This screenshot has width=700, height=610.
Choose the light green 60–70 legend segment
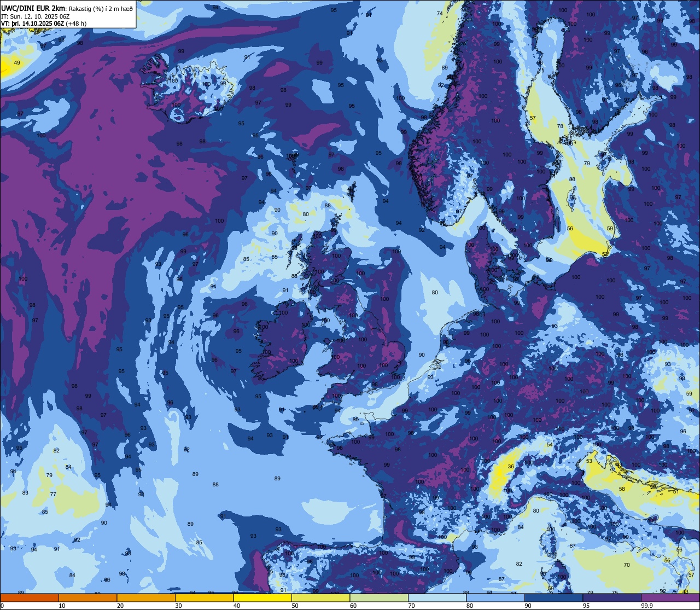[x=379, y=597]
